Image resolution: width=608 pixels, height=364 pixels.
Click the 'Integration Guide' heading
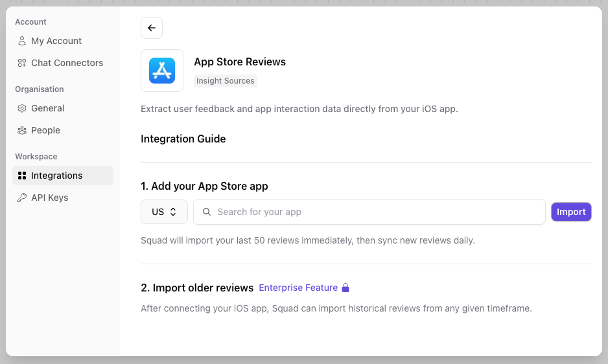pyautogui.click(x=183, y=139)
